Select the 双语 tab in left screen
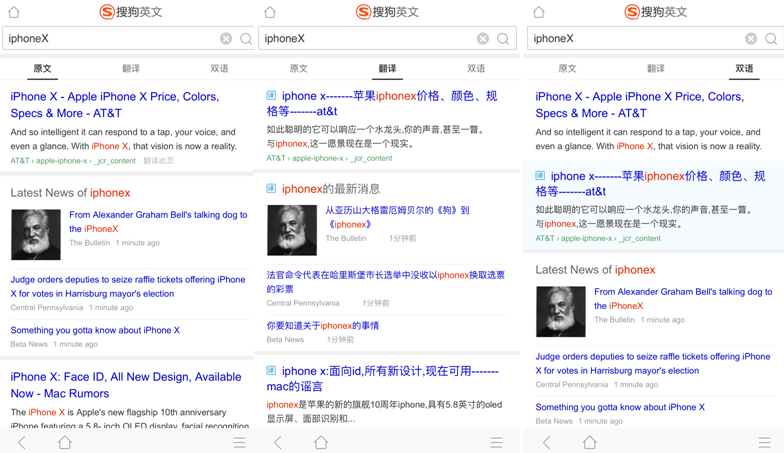The height and width of the screenshot is (453, 784). [x=219, y=68]
